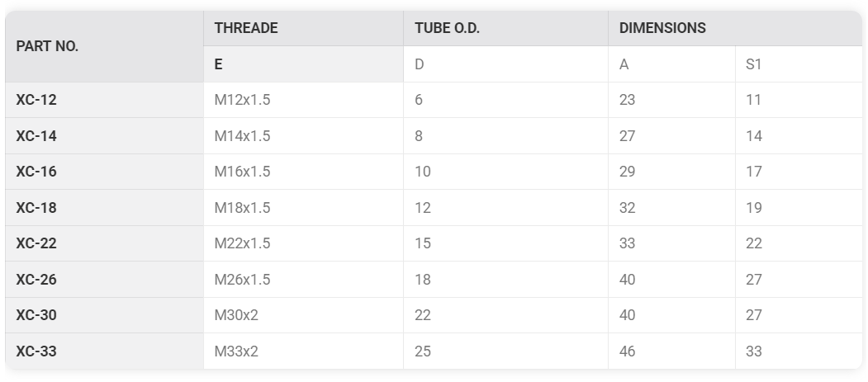Select the THREADE column header

point(246,28)
